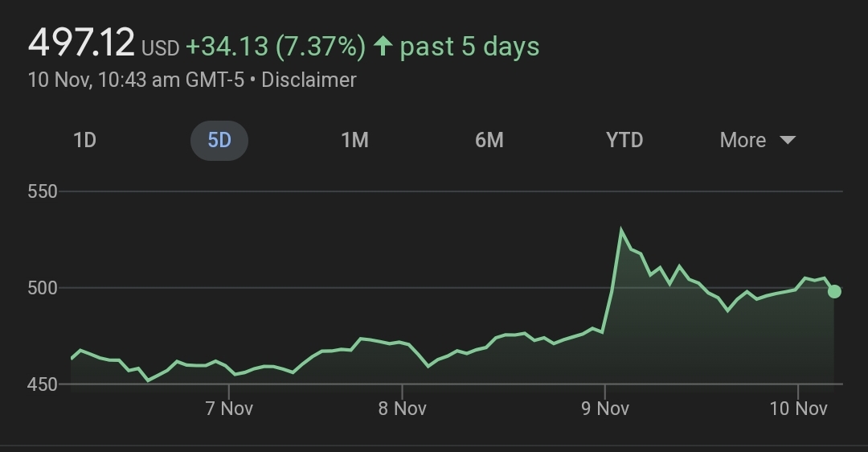Image resolution: width=868 pixels, height=452 pixels.
Task: Switch to the 1D range tab
Action: pyautogui.click(x=84, y=140)
